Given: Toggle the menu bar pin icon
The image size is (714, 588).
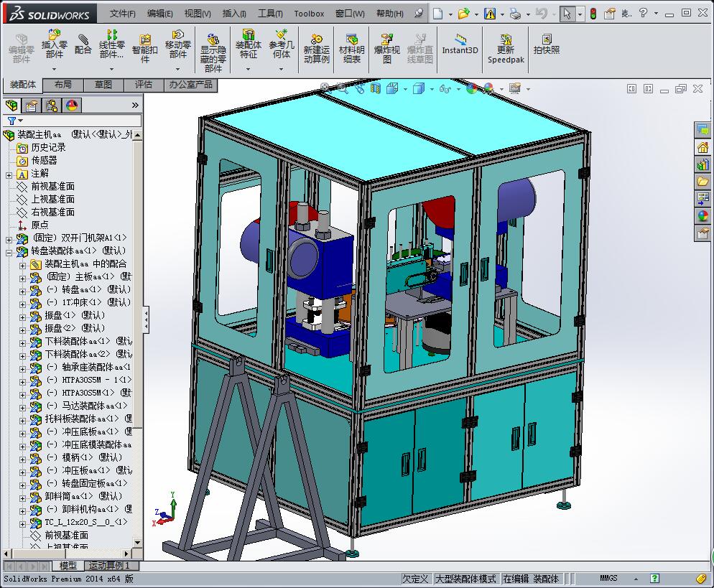Looking at the screenshot, I should 419,13.
